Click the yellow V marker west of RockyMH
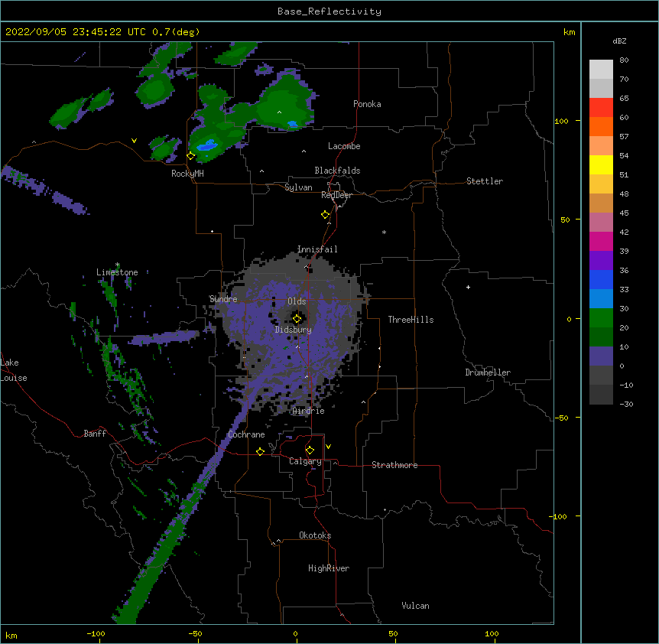 point(134,141)
